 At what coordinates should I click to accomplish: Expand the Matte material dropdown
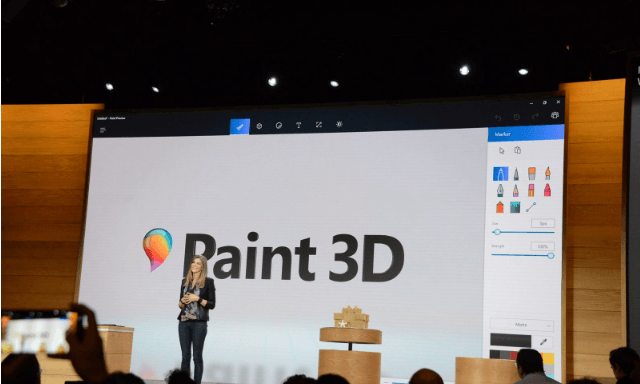point(522,325)
